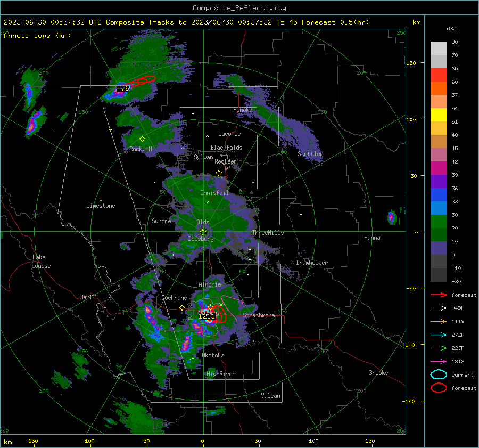Click the bright yellow 51–54 dBZ swatch
The image size is (479, 448).
pyautogui.click(x=439, y=115)
